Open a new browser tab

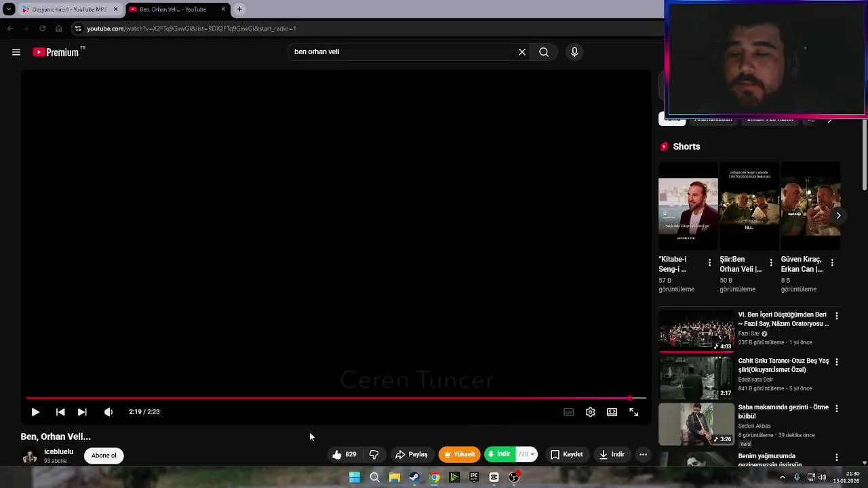click(x=239, y=9)
